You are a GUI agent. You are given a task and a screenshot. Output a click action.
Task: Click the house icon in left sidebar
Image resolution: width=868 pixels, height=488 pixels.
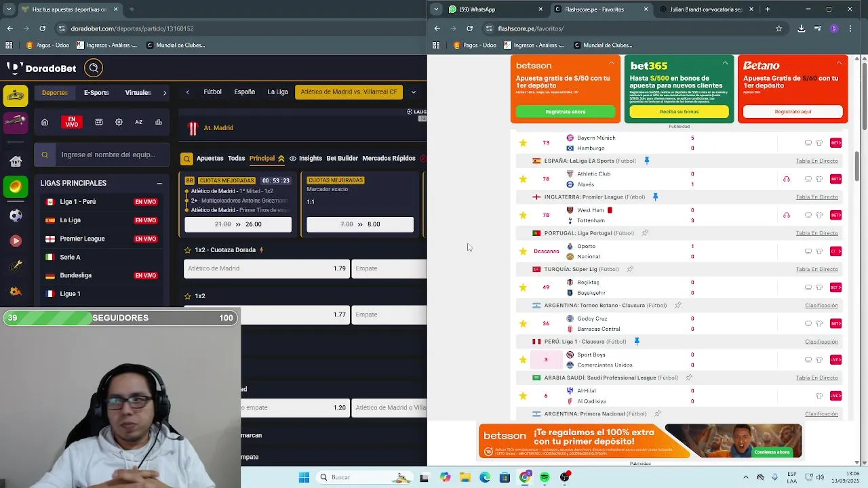(16, 161)
